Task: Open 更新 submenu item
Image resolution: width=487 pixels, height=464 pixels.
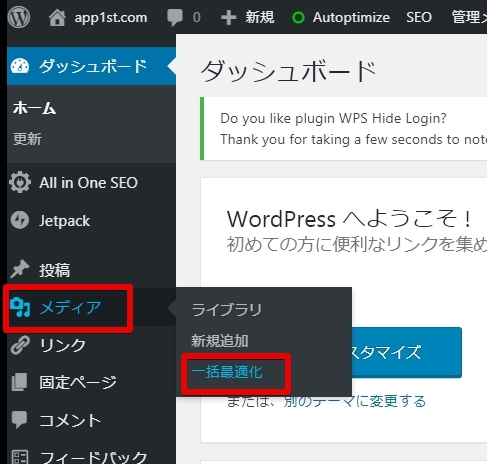Action: (x=27, y=139)
